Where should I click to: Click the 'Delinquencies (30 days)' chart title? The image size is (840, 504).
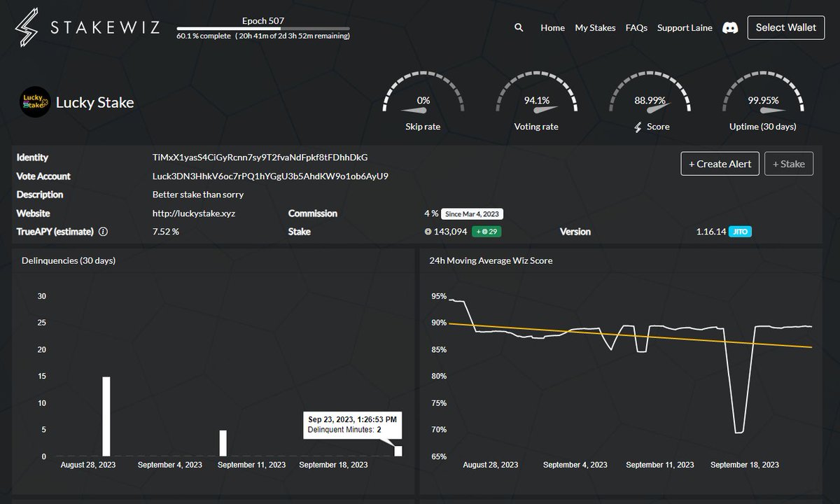pos(69,260)
